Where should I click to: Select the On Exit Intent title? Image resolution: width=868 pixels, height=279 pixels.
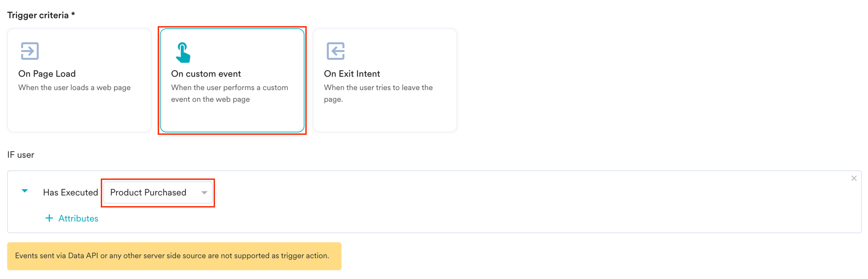click(352, 73)
